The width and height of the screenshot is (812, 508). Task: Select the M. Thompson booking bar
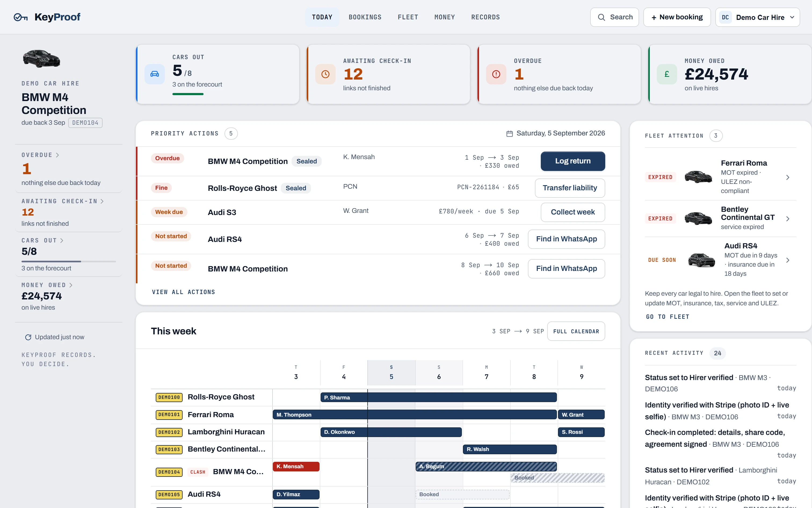[x=415, y=414]
